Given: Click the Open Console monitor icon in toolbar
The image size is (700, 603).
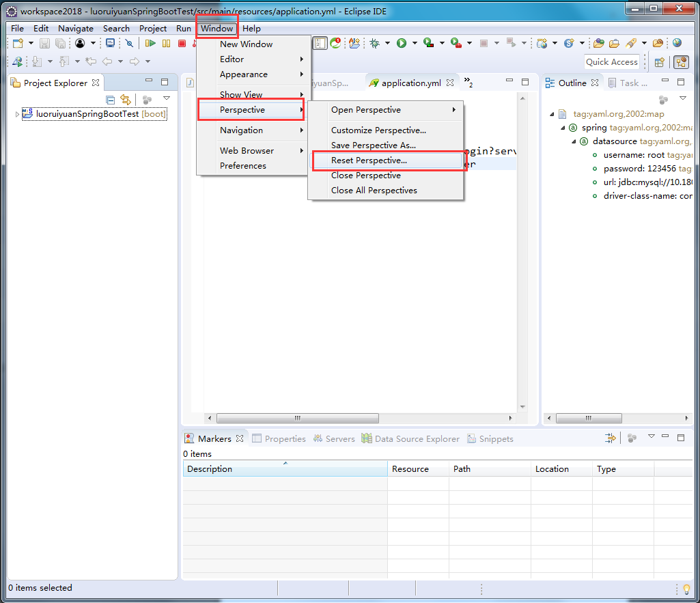Looking at the screenshot, I should click(110, 43).
